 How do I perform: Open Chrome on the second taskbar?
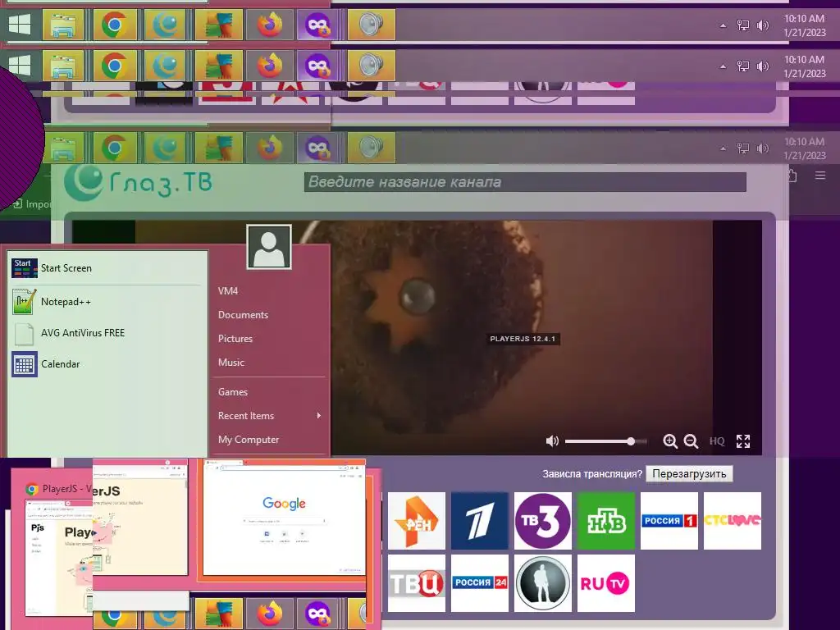pyautogui.click(x=114, y=66)
